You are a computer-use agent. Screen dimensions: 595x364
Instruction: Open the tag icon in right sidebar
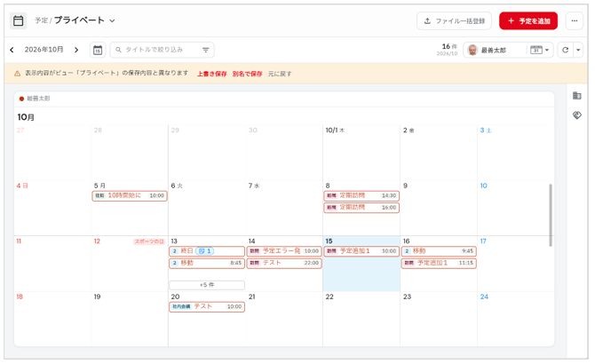pyautogui.click(x=576, y=115)
